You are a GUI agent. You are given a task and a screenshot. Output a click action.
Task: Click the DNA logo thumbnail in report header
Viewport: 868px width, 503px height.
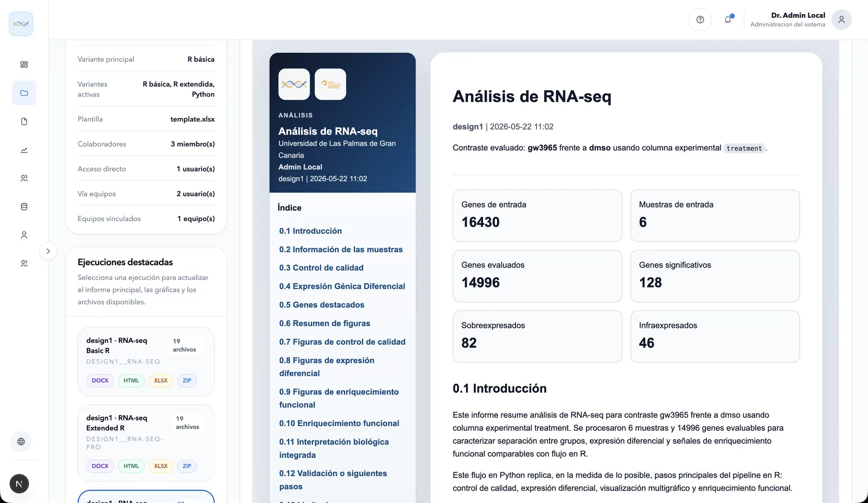tap(294, 84)
